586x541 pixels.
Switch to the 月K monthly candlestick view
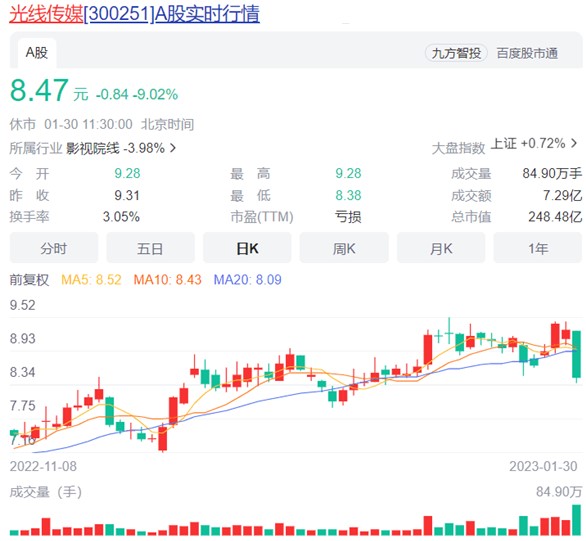pos(441,248)
